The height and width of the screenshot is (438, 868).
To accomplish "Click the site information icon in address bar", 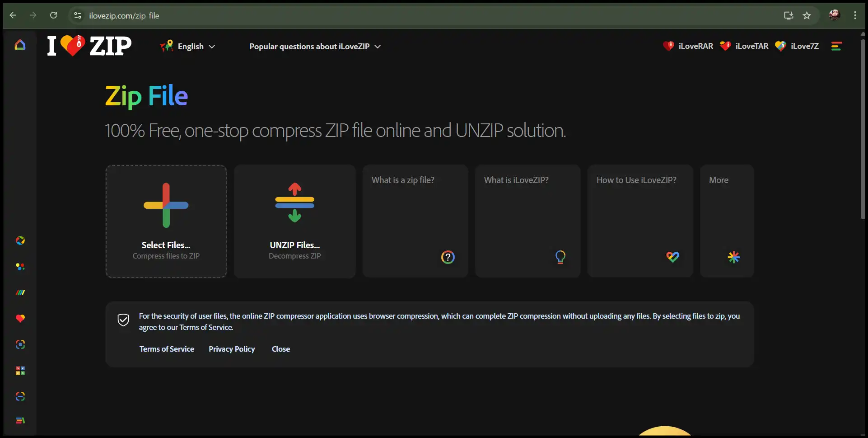I will 78,15.
